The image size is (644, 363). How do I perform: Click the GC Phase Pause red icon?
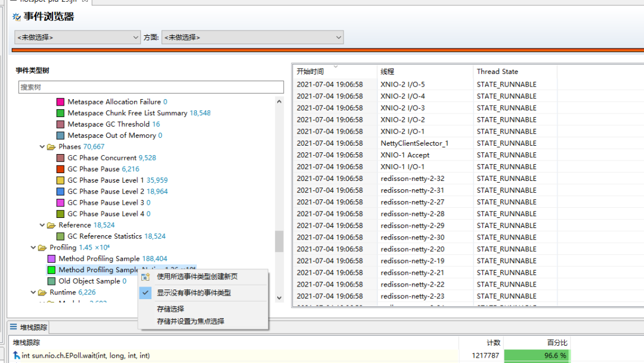[60, 169]
